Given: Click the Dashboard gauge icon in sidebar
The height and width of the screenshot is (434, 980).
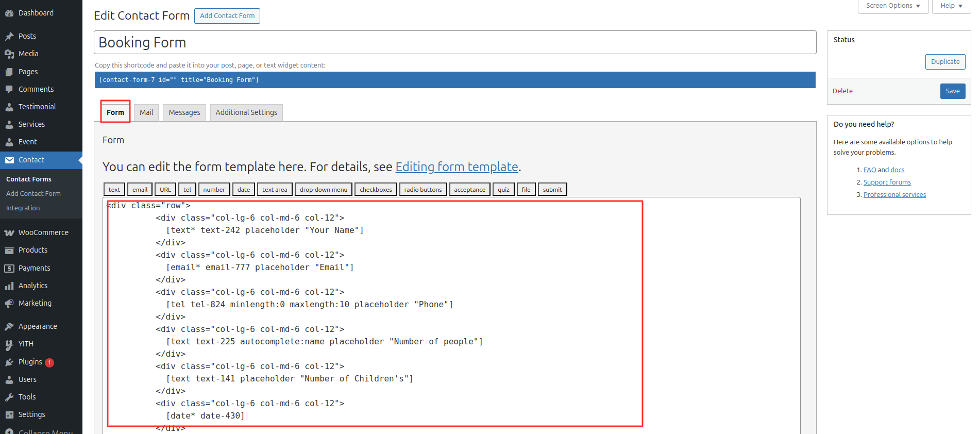Looking at the screenshot, I should [9, 13].
